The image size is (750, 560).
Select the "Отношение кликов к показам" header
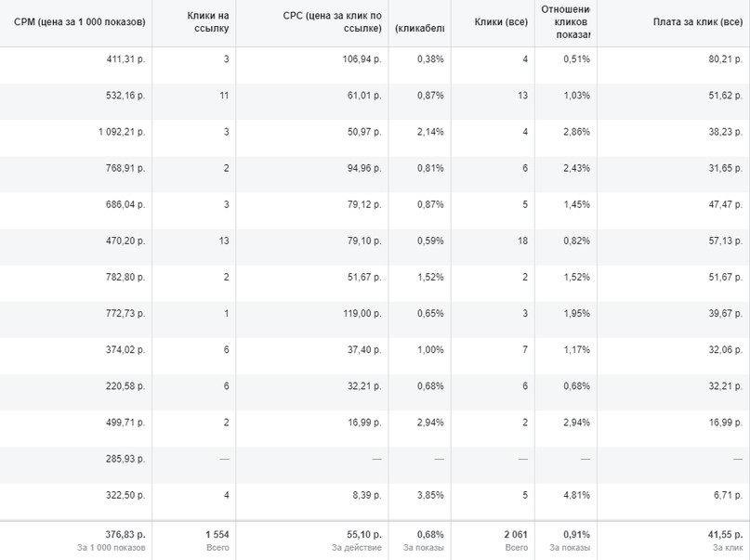point(566,22)
